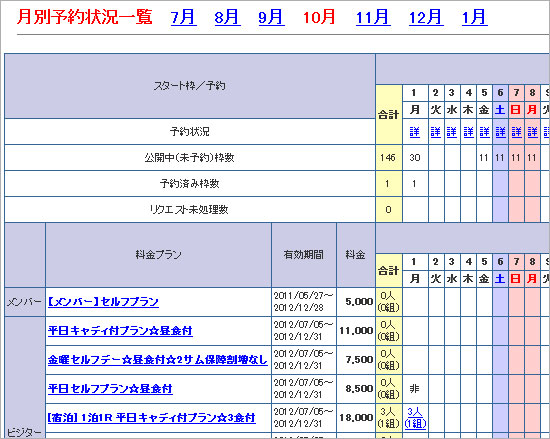Open the 11月 month link

(373, 17)
